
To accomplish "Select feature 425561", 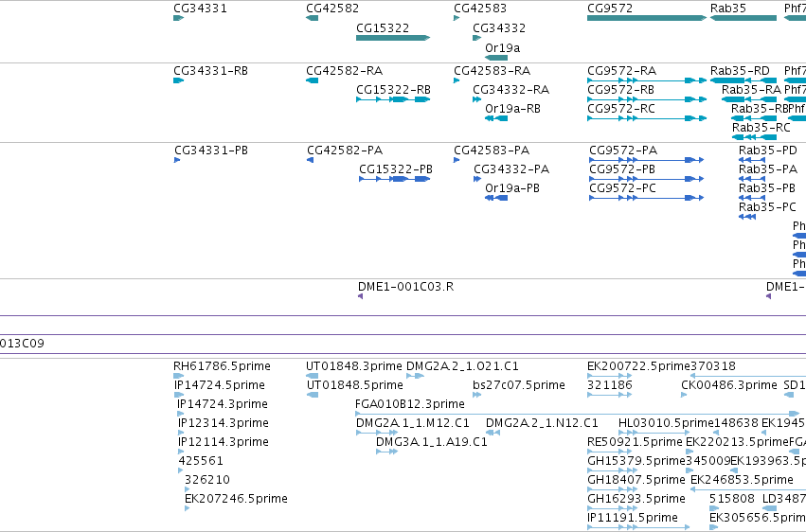I will tap(201, 461).
